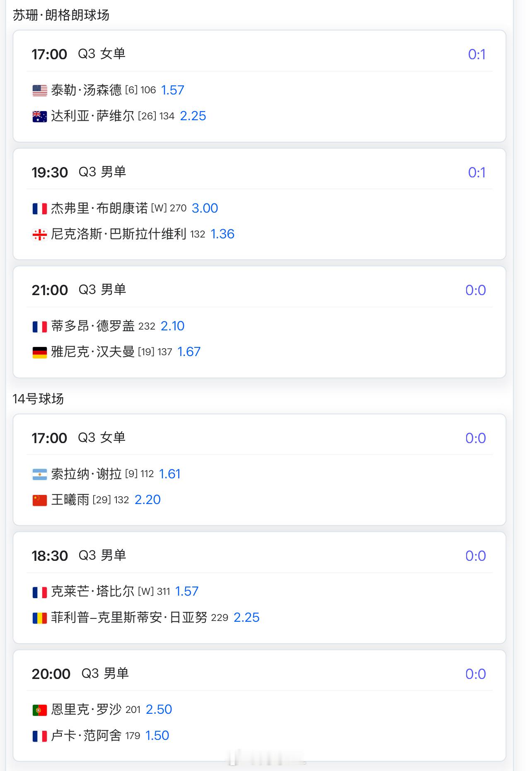Open player 克莱芒·塔比尔 profile

[93, 592]
